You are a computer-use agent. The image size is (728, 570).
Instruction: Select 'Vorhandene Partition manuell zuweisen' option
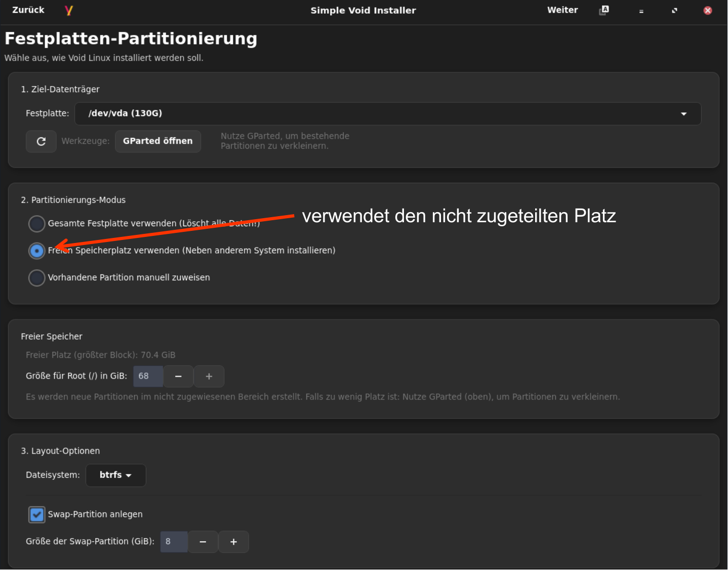point(37,277)
